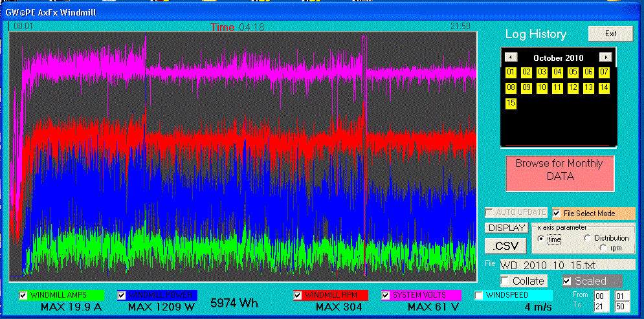Go to next month in calendar
Screen dimensions: 644x319
tap(605, 58)
